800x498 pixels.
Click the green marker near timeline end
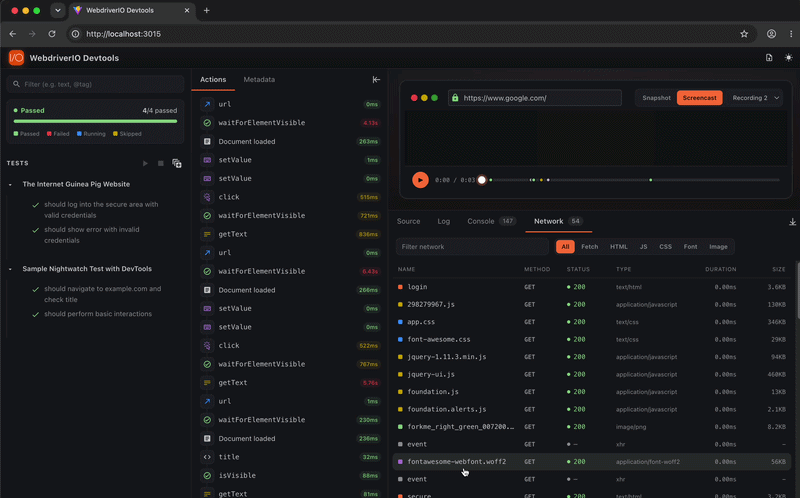[651, 180]
